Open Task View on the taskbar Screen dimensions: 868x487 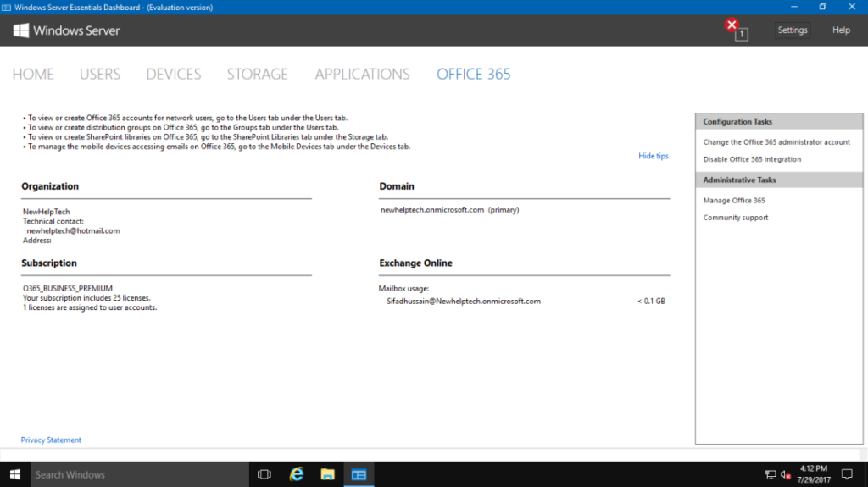point(264,474)
